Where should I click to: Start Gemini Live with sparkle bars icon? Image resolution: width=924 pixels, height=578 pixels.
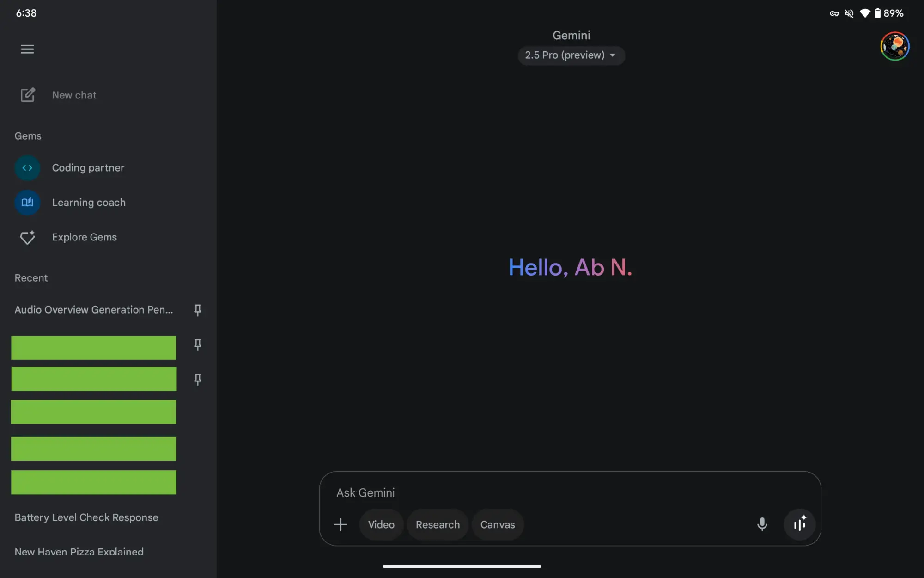800,524
